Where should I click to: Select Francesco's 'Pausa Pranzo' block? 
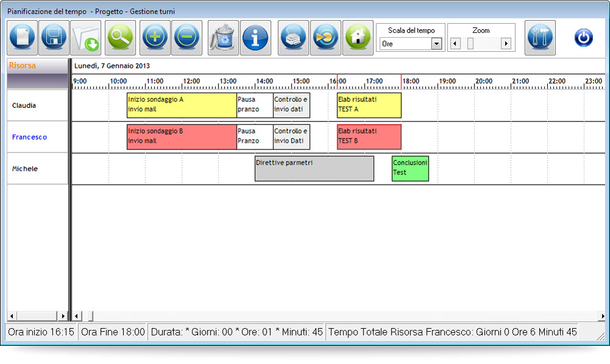(255, 137)
